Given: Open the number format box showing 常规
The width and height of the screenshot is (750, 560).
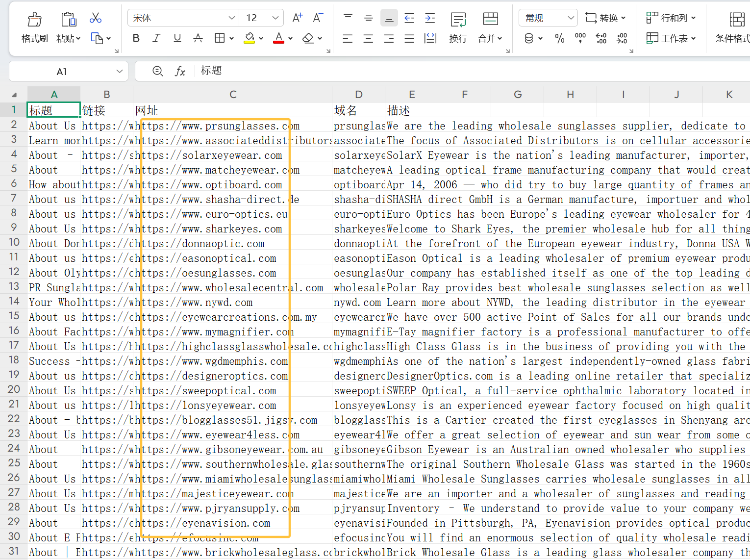Looking at the screenshot, I should pos(548,18).
